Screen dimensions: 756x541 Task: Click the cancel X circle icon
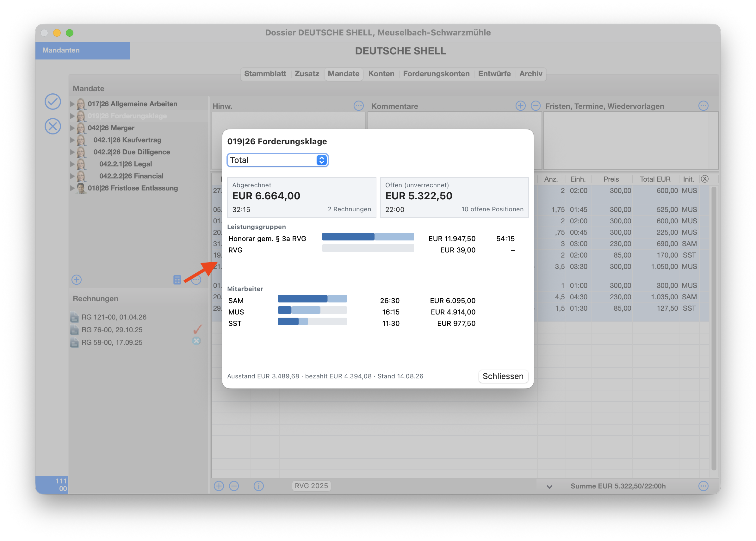point(53,126)
